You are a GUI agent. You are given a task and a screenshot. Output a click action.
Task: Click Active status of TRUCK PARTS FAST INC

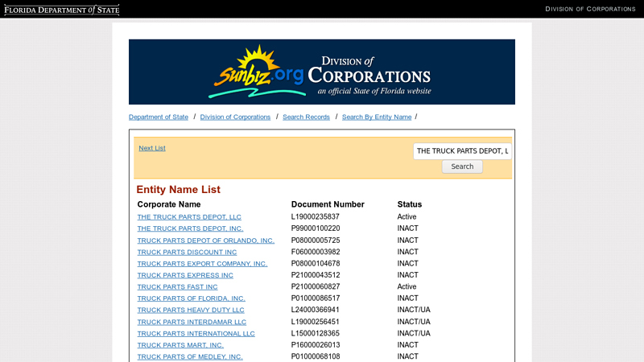pyautogui.click(x=407, y=286)
